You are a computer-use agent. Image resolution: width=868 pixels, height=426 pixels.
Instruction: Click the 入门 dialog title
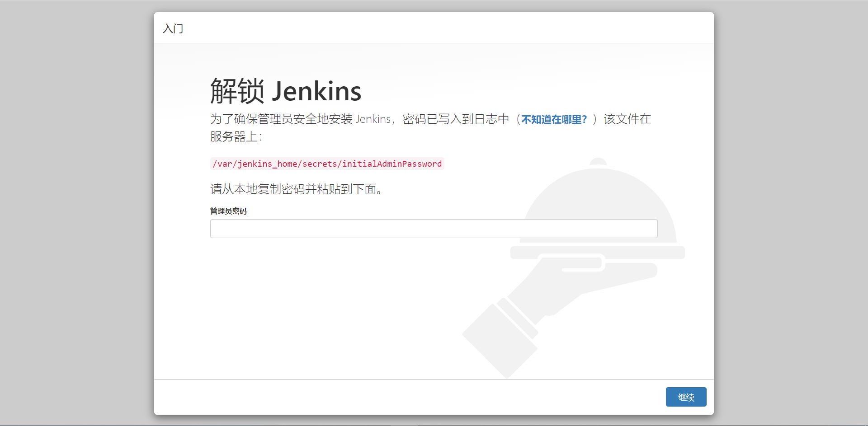pos(173,28)
